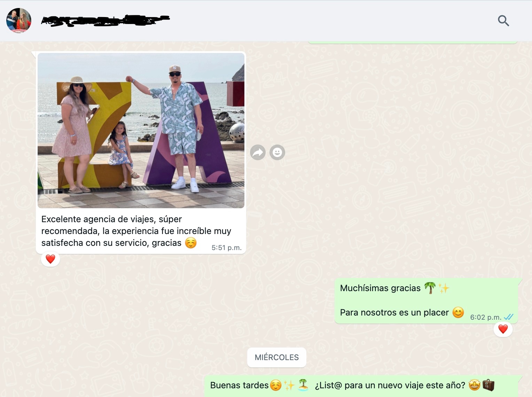Click the "Muchísimas gracias" text

click(380, 288)
